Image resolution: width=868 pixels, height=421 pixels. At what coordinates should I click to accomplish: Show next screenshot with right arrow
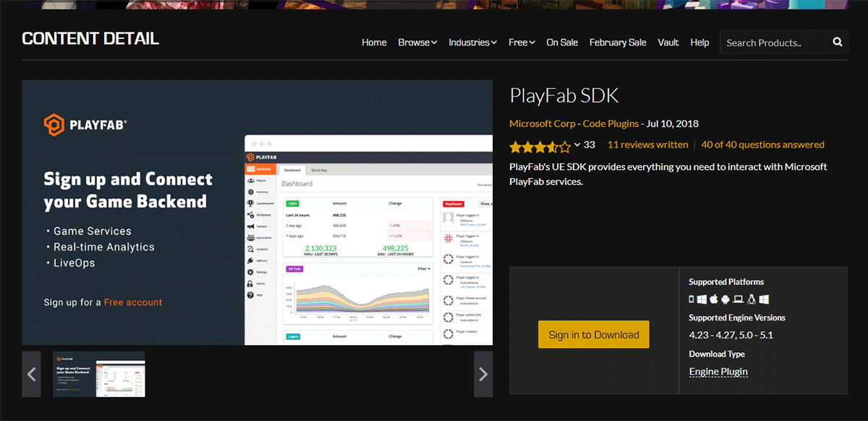pos(483,374)
